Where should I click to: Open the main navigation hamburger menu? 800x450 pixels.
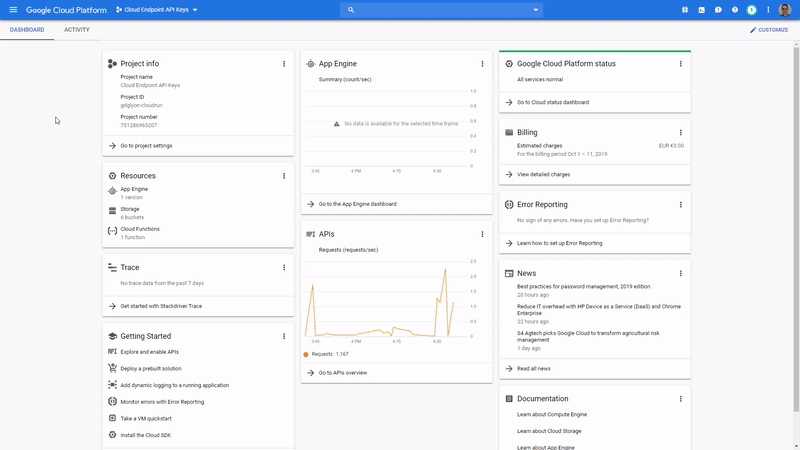[x=13, y=10]
